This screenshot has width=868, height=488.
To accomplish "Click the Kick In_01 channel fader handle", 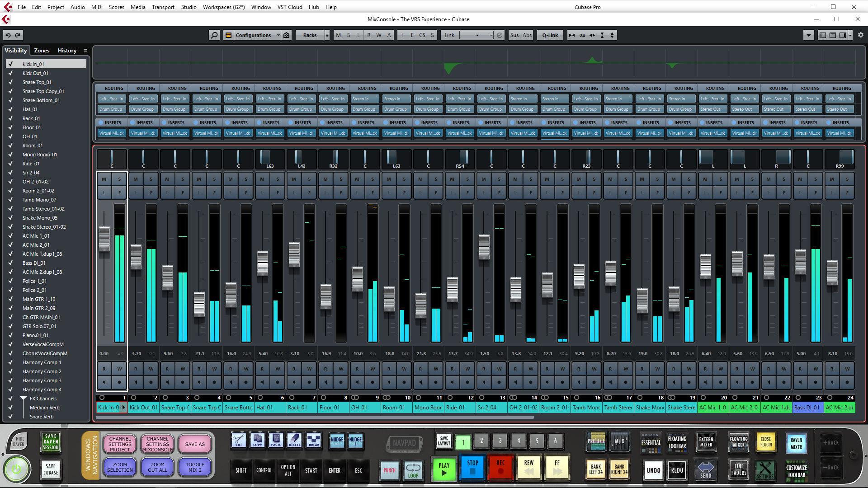I will click(x=104, y=238).
